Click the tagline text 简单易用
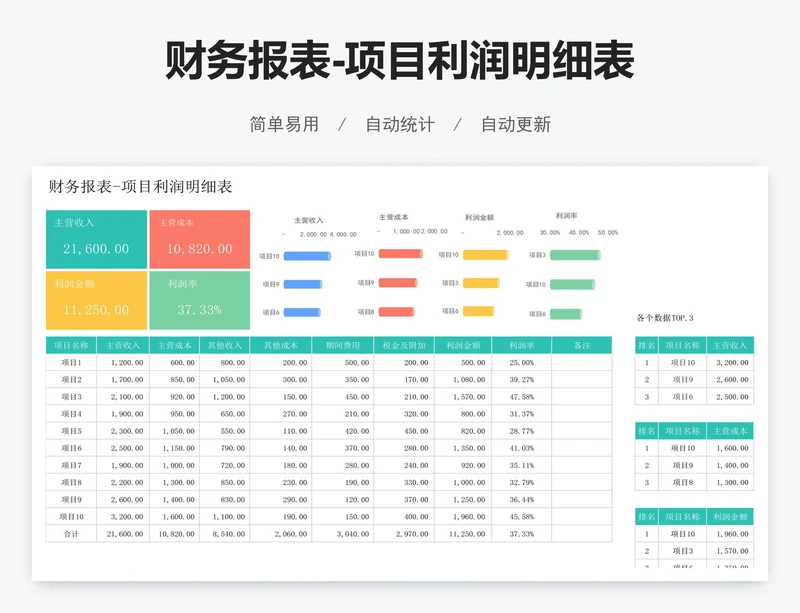The height and width of the screenshot is (613, 800). (284, 125)
